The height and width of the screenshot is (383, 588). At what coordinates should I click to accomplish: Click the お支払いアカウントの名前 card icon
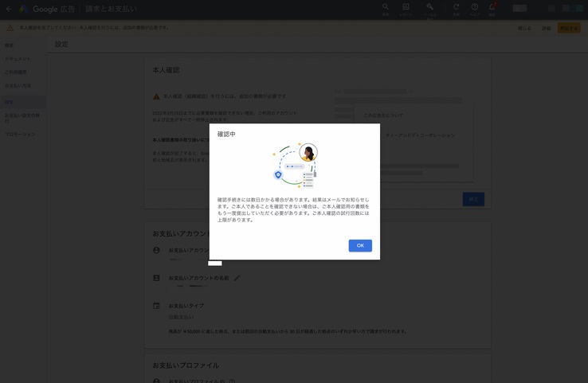[x=156, y=278]
